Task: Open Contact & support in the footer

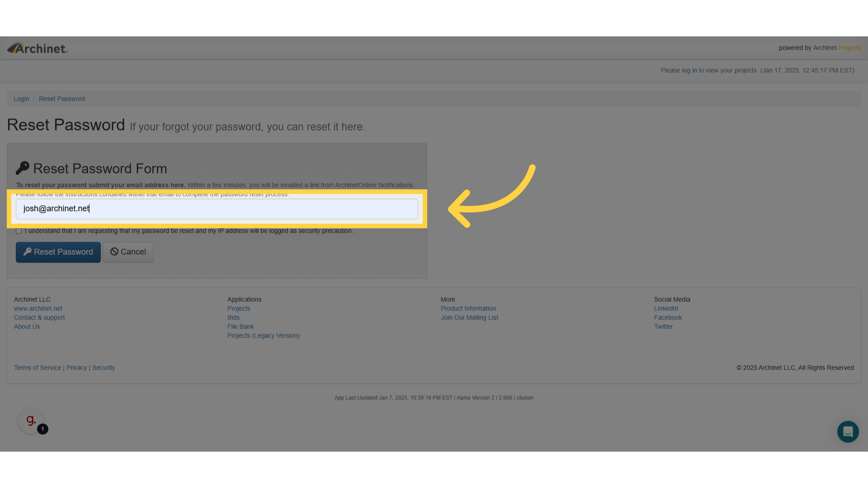Action: pos(39,317)
